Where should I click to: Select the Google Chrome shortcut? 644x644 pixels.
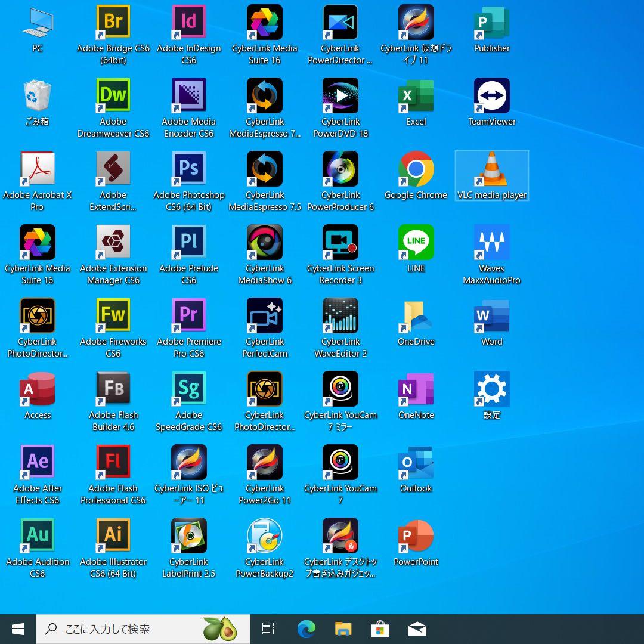[x=416, y=168]
